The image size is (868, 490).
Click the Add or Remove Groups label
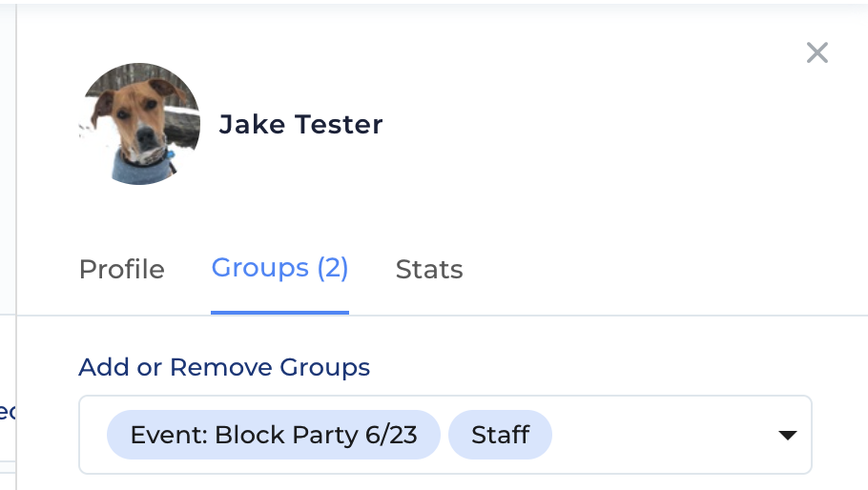pyautogui.click(x=224, y=367)
